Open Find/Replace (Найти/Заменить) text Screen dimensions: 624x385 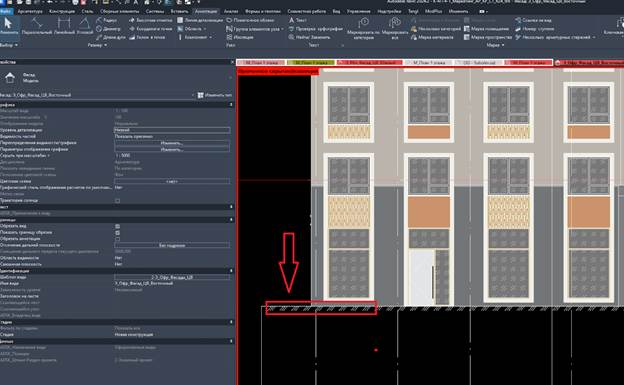(x=309, y=37)
